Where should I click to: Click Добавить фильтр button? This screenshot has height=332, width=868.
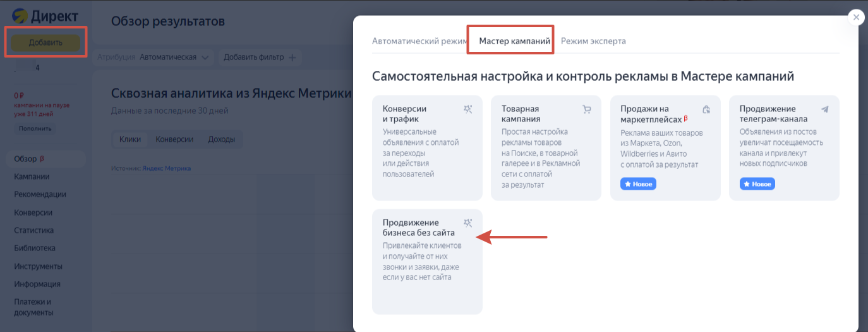pyautogui.click(x=260, y=58)
